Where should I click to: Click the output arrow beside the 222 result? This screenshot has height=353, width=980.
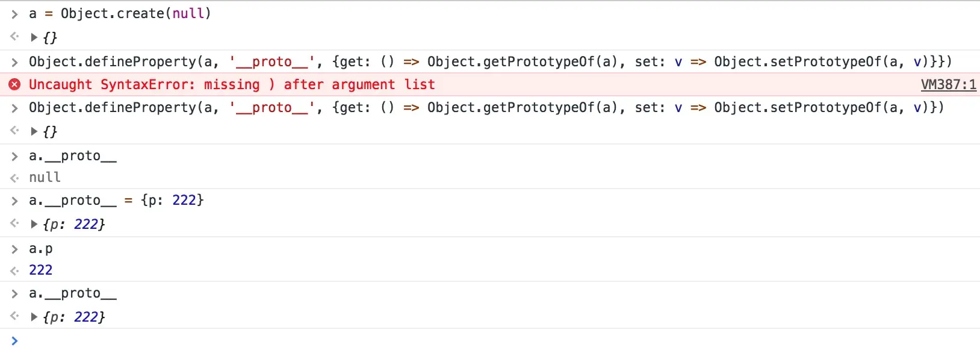14,270
